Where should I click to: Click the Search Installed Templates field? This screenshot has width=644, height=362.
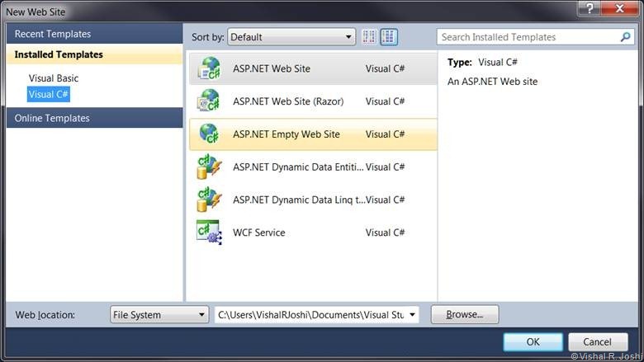click(527, 37)
